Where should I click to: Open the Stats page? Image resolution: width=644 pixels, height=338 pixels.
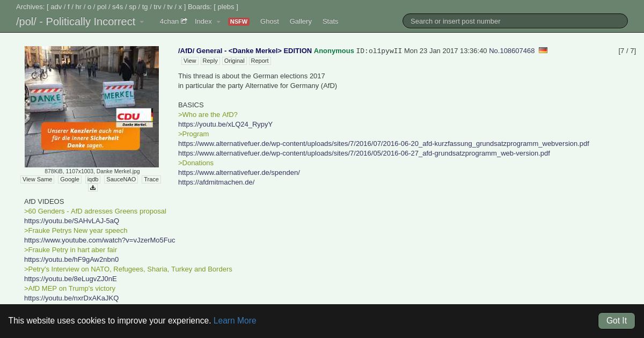click(330, 21)
